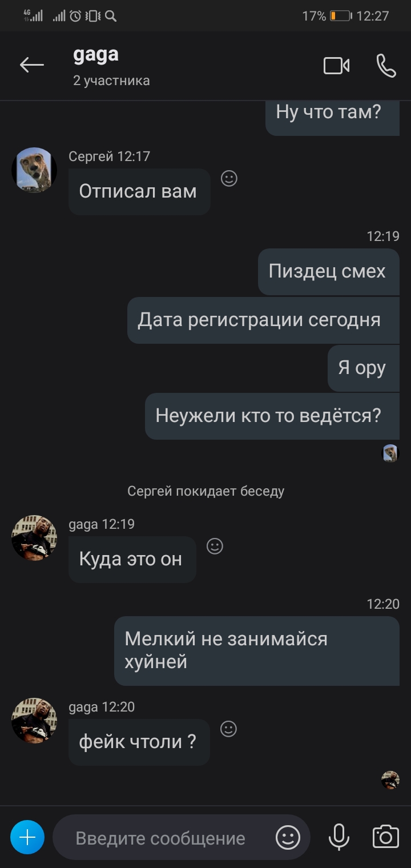Tap the small read-receipt avatar under last message
Image resolution: width=411 pixels, height=868 pixels.
pyautogui.click(x=390, y=780)
